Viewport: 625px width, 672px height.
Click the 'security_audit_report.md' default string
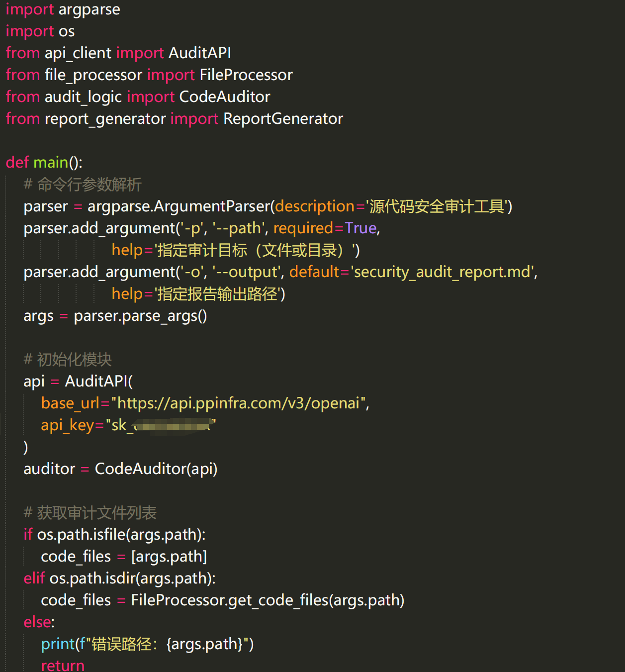443,272
